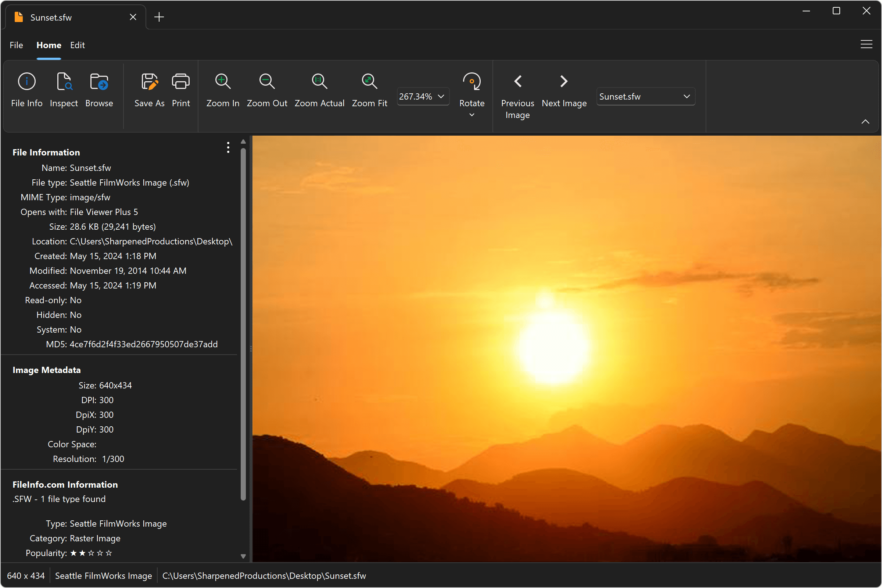Click the popularity star rating

(x=91, y=553)
